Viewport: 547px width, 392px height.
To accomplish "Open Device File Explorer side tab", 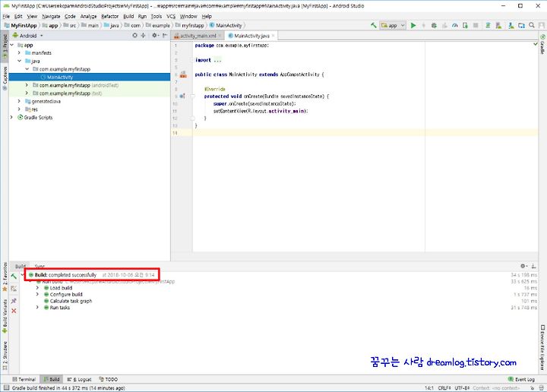I will tap(542, 348).
